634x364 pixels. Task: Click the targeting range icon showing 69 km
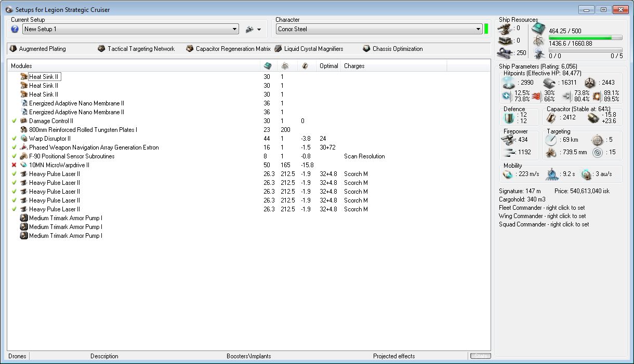[x=551, y=140]
